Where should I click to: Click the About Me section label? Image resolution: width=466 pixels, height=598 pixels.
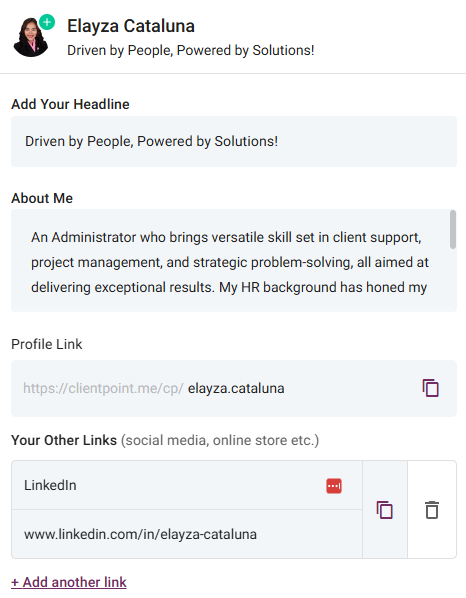tap(42, 198)
